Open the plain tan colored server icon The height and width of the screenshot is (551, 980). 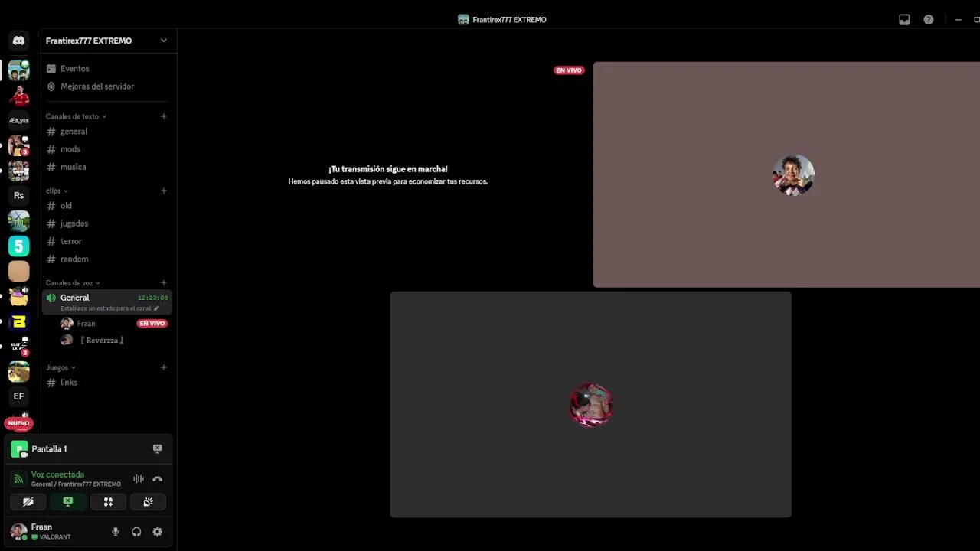[18, 271]
